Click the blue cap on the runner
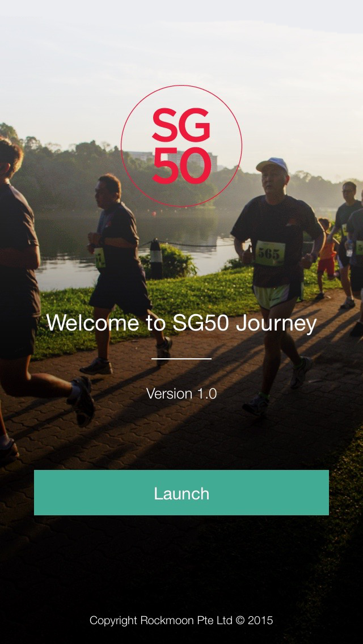363x644 pixels. [272, 165]
